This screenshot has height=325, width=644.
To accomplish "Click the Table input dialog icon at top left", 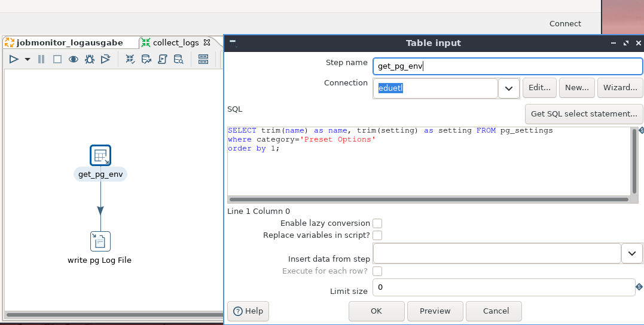I will [233, 43].
